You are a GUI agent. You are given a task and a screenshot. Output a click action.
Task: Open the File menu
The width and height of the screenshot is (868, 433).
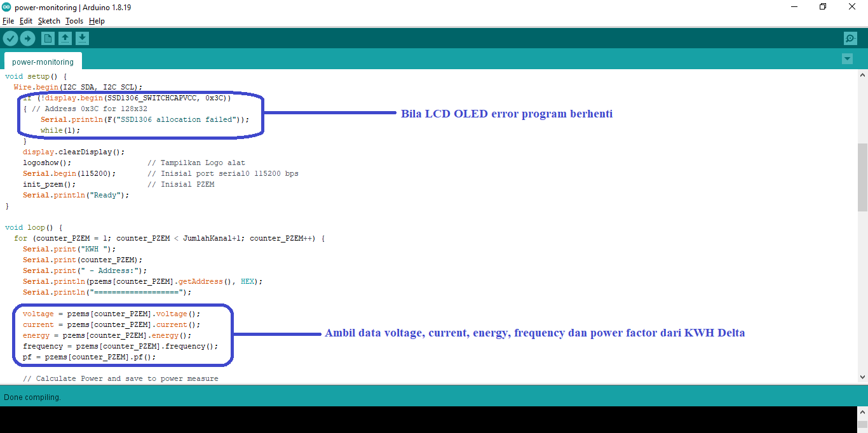click(x=8, y=21)
